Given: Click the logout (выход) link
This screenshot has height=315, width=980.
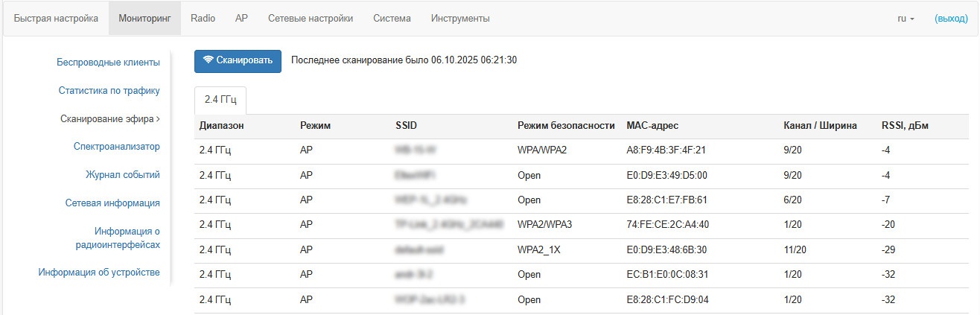Looking at the screenshot, I should pos(951,19).
